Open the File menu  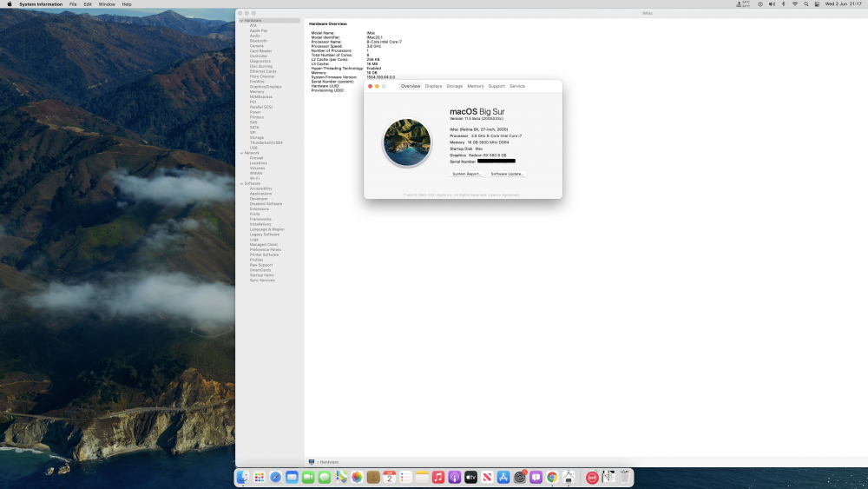click(x=73, y=3)
